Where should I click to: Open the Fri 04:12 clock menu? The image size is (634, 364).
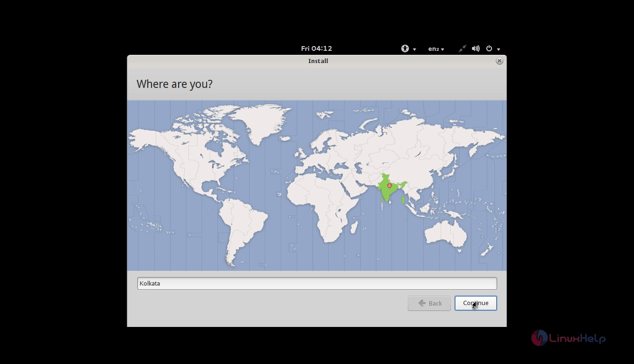click(317, 48)
